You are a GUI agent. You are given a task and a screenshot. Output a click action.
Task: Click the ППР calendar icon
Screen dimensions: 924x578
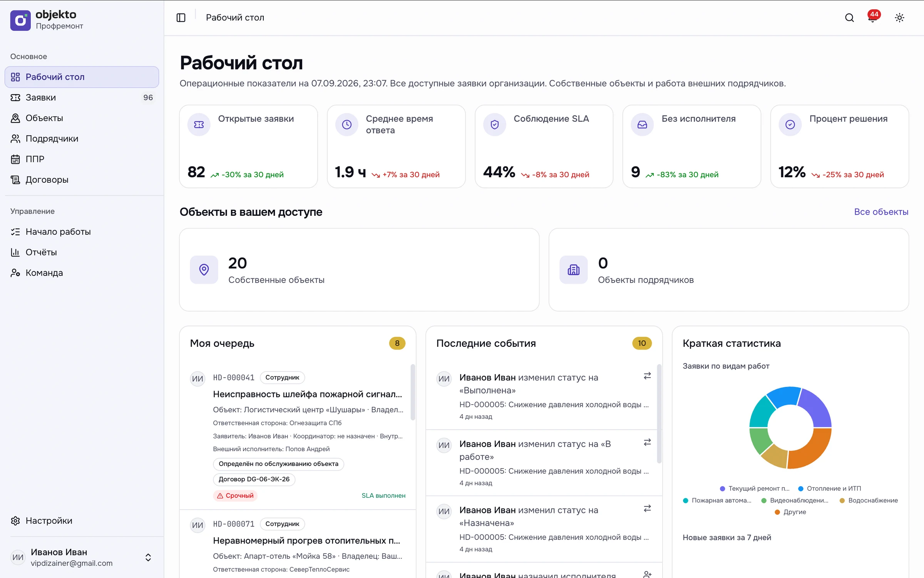[15, 159]
